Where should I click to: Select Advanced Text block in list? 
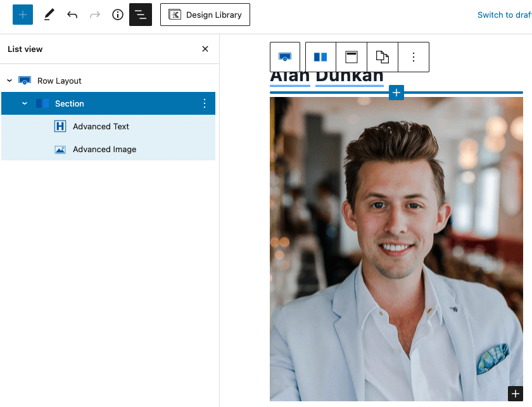(x=101, y=126)
